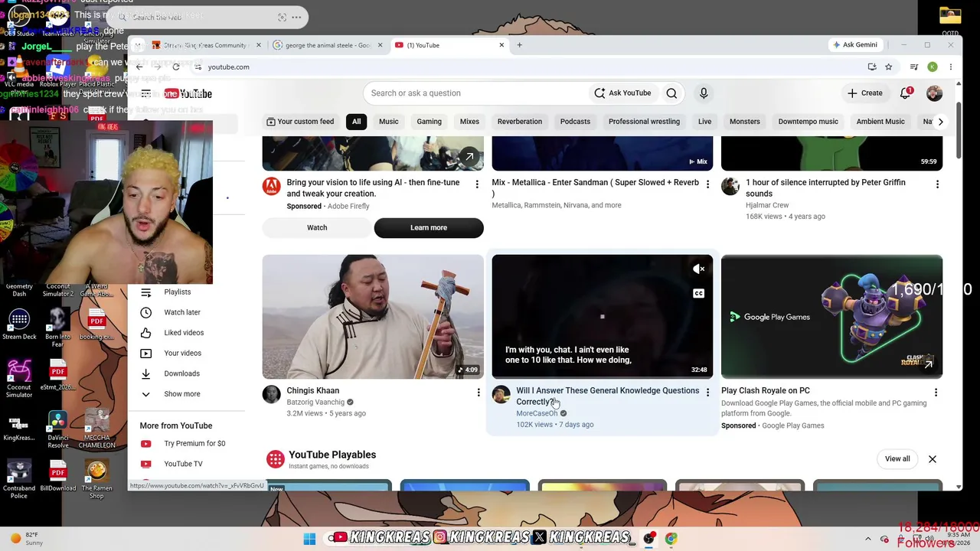
Task: Open the Coconut Simulator desktop shortcut
Action: [19, 378]
